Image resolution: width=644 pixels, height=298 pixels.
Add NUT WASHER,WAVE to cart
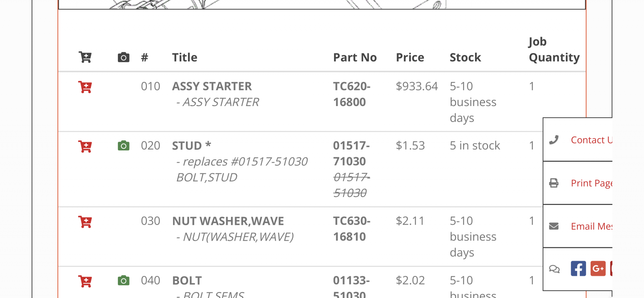[85, 222]
